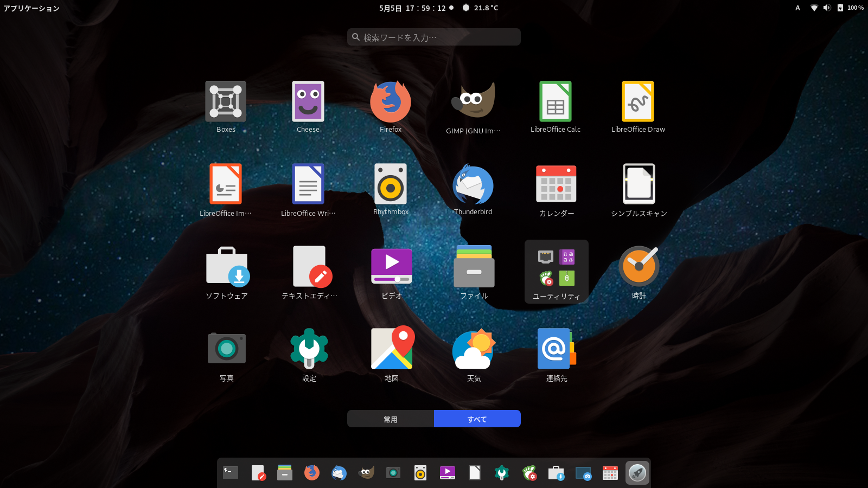Click the search input field
Screen dimensions: 868x488
point(433,37)
